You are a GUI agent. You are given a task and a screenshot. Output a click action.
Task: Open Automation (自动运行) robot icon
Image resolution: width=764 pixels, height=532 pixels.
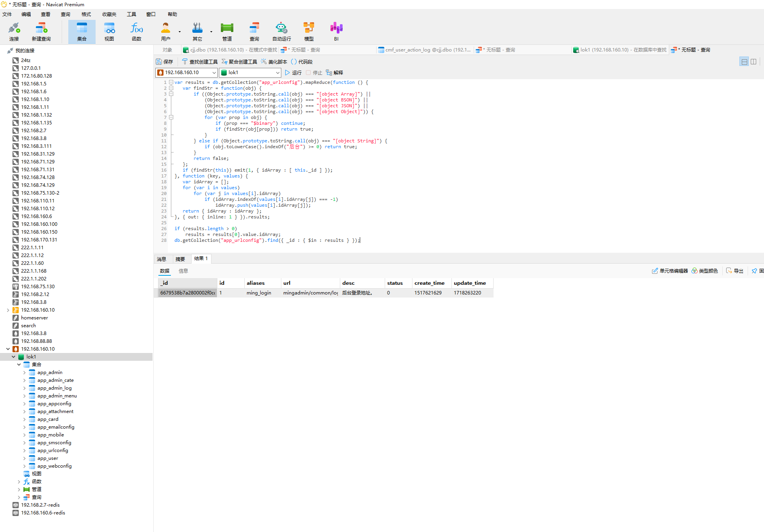pyautogui.click(x=281, y=32)
